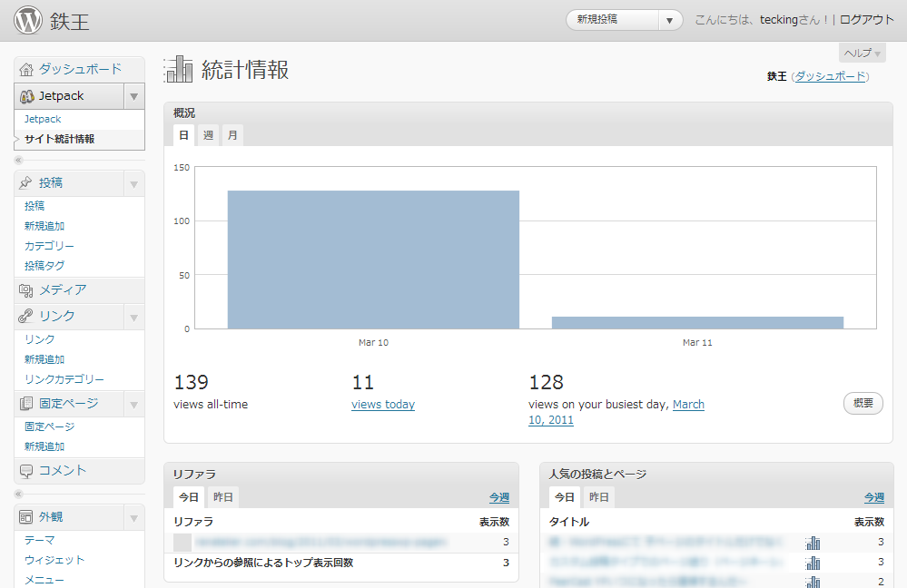Select 今日 tab in 人気の投稿とページ panel
Viewport: 907px width, 588px height.
coord(565,497)
